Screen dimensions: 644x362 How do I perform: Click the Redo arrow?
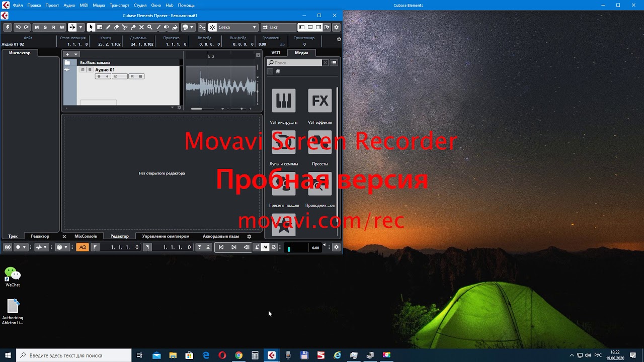[26, 27]
